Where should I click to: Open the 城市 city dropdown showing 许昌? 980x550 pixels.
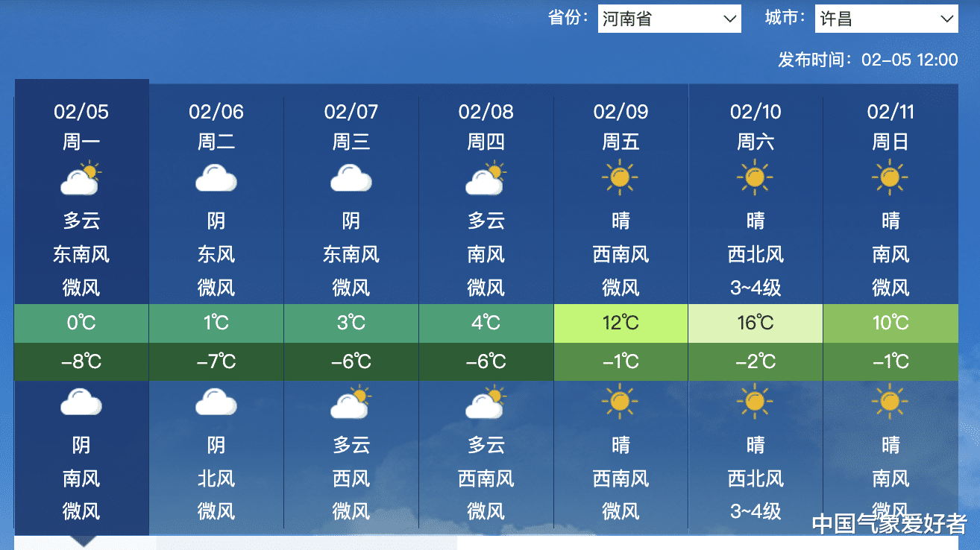[x=886, y=19]
